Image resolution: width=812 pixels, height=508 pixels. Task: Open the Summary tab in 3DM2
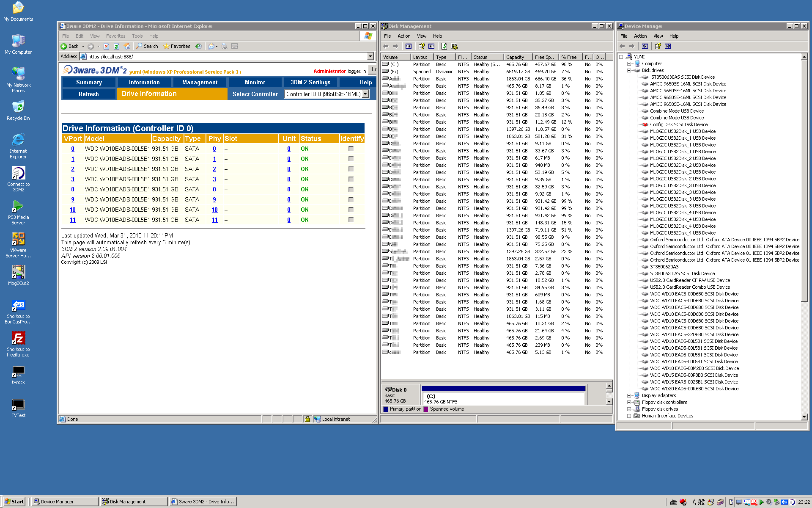89,82
